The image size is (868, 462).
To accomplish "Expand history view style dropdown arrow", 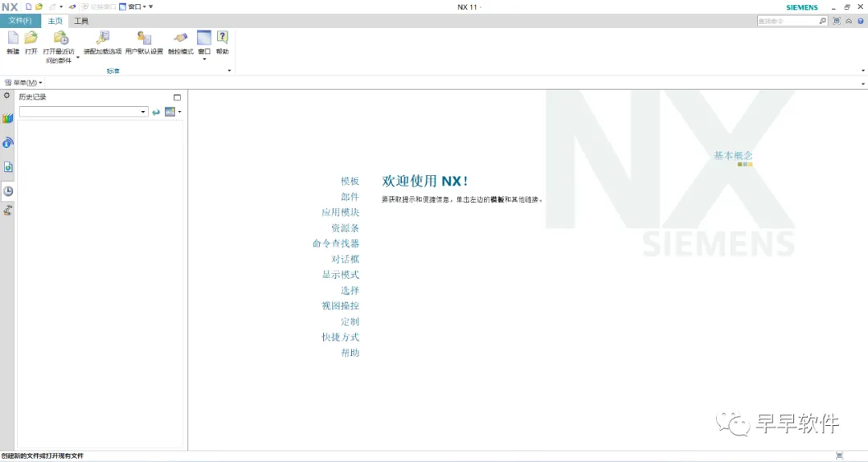I will click(x=180, y=112).
